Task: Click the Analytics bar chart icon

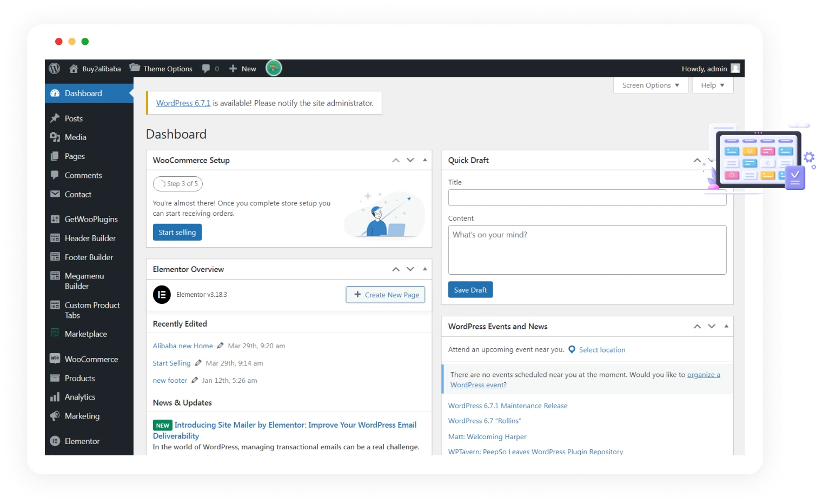Action: point(55,397)
